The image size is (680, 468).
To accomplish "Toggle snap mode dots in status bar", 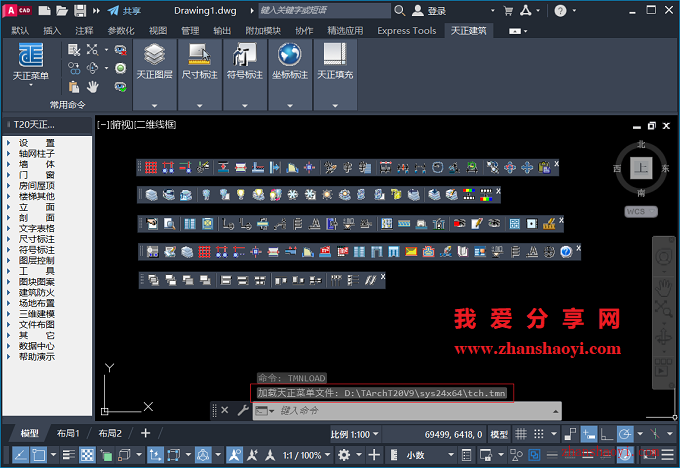I will coord(539,433).
